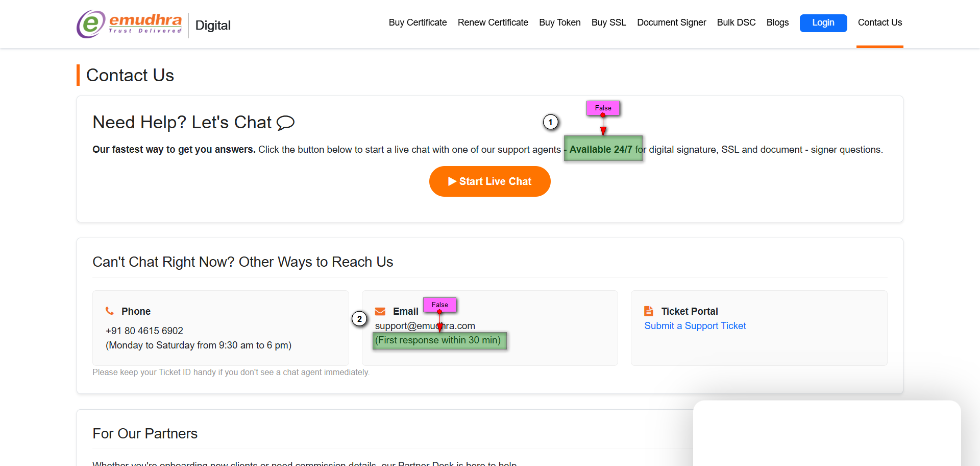Click the pink False tag near Email
This screenshot has height=466, width=980.
439,305
